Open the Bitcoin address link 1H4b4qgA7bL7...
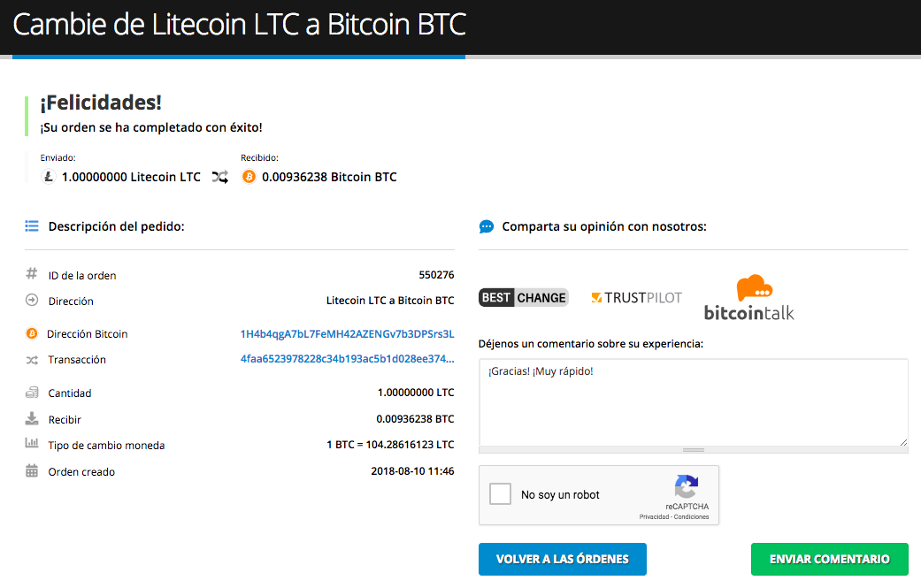 click(x=347, y=334)
